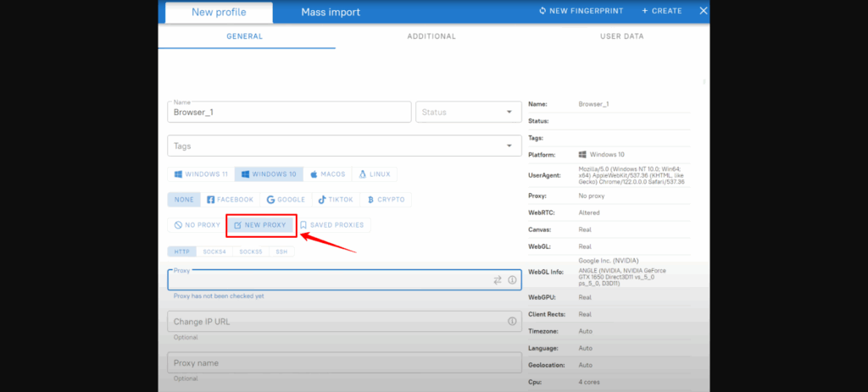The image size is (868, 392).
Task: Select HTTP proxy protocol
Action: coord(182,251)
